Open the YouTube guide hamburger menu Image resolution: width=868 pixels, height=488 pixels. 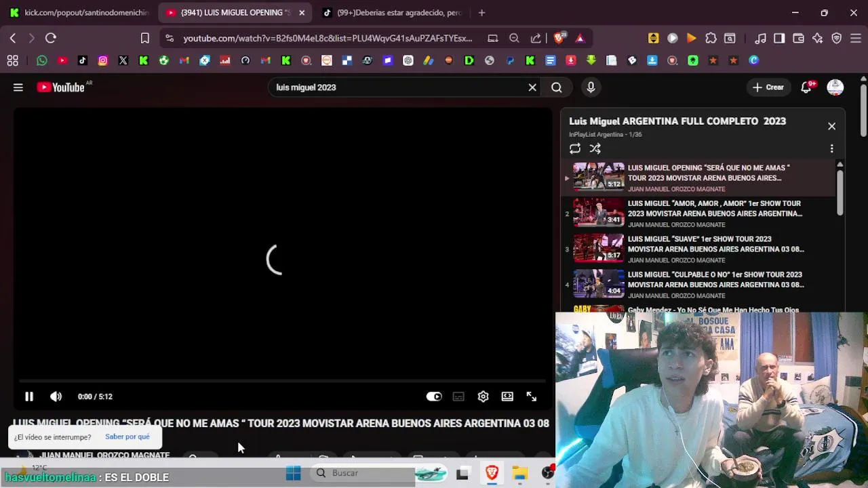pyautogui.click(x=18, y=87)
